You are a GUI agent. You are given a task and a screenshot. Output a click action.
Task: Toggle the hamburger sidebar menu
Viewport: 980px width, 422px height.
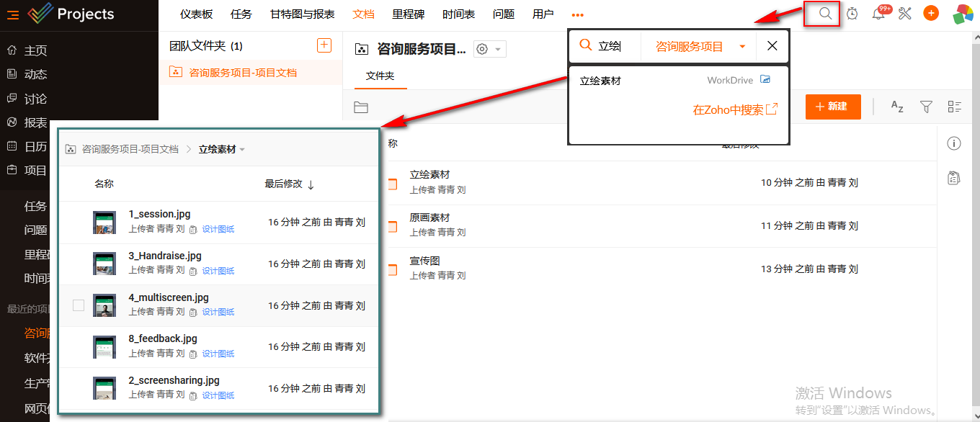pos(13,14)
